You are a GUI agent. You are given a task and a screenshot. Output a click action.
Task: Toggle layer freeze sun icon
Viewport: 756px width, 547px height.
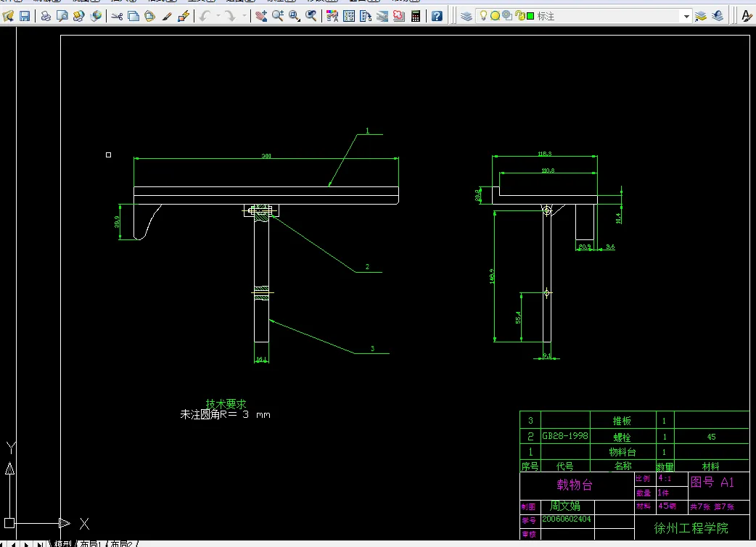(x=495, y=16)
